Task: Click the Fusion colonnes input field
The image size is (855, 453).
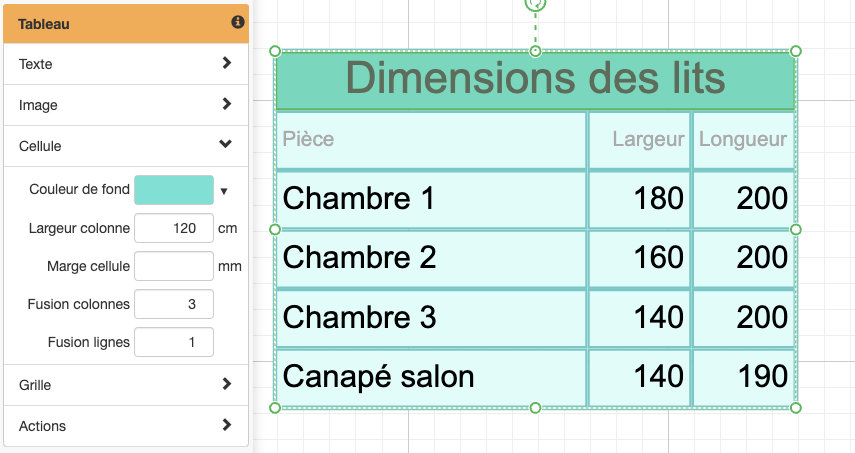Action: tap(174, 304)
